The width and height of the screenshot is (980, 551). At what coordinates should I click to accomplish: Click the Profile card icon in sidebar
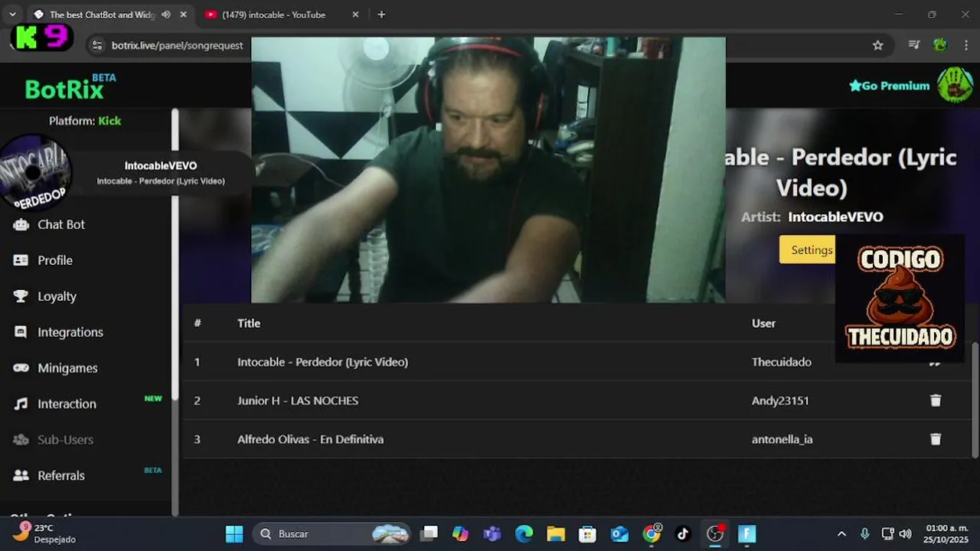(x=21, y=260)
